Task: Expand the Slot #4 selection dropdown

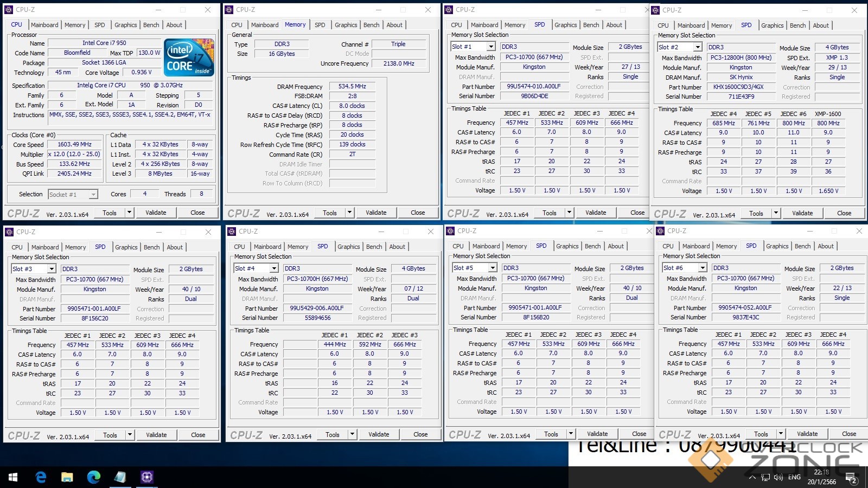Action: [x=274, y=268]
